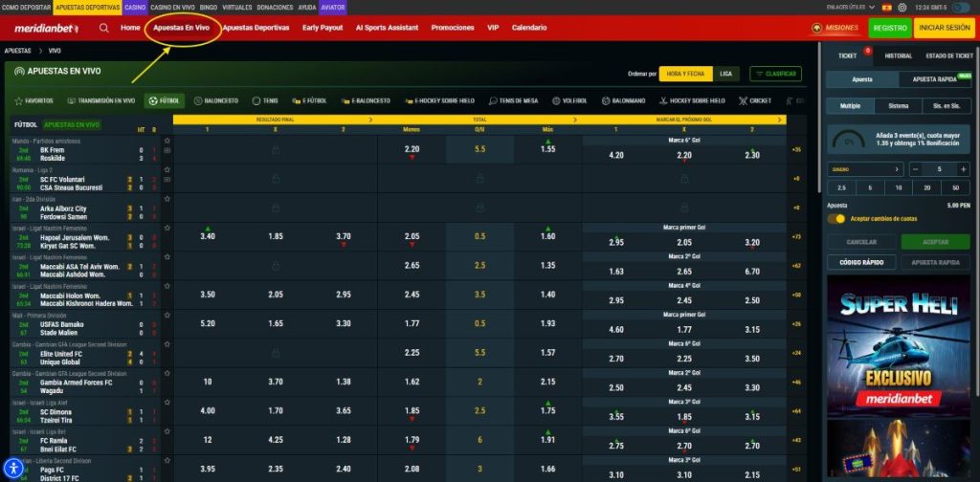Viewport: 980px width, 482px height.
Task: Favorite the USFAS Bamako match star
Action: pyautogui.click(x=167, y=316)
